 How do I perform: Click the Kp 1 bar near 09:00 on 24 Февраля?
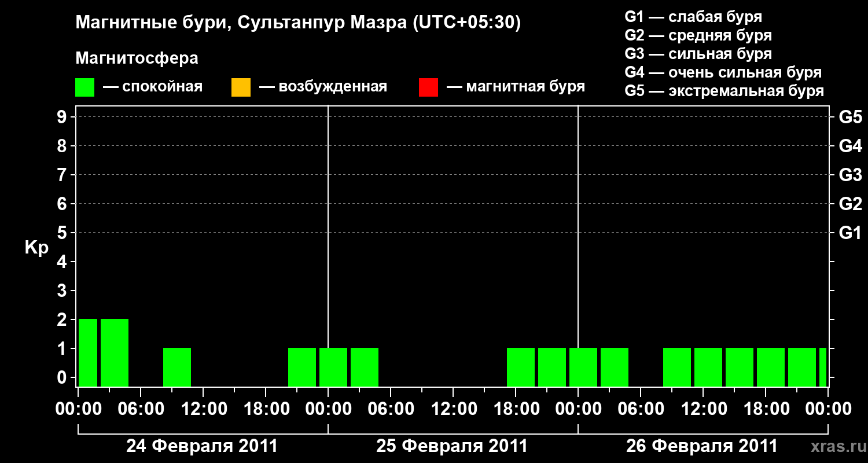[177, 367]
